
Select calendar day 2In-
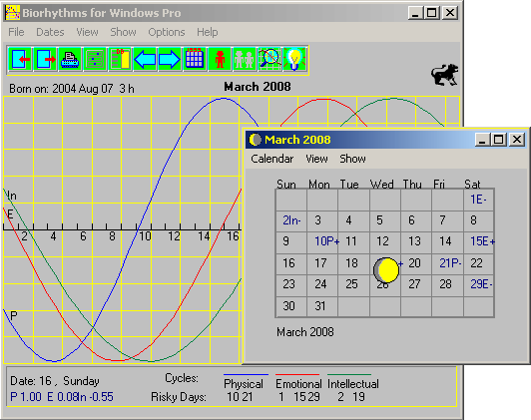pyautogui.click(x=291, y=220)
